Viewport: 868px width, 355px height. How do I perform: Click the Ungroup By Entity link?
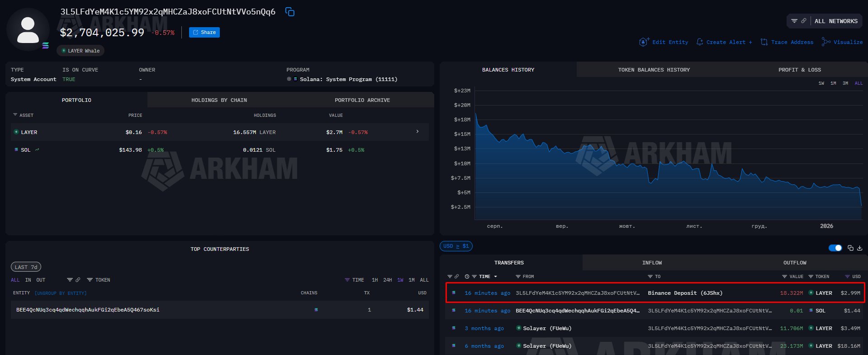point(61,293)
